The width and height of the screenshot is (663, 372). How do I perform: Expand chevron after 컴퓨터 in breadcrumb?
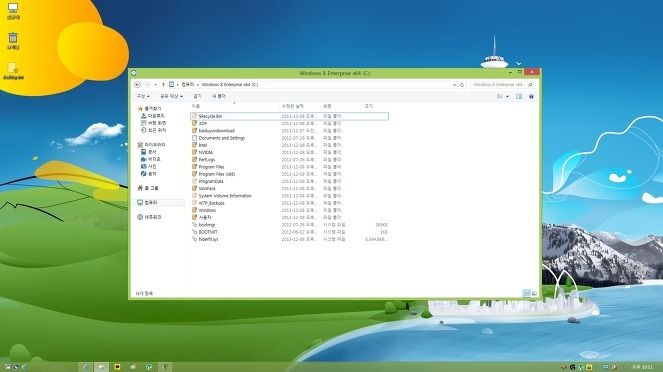click(197, 85)
